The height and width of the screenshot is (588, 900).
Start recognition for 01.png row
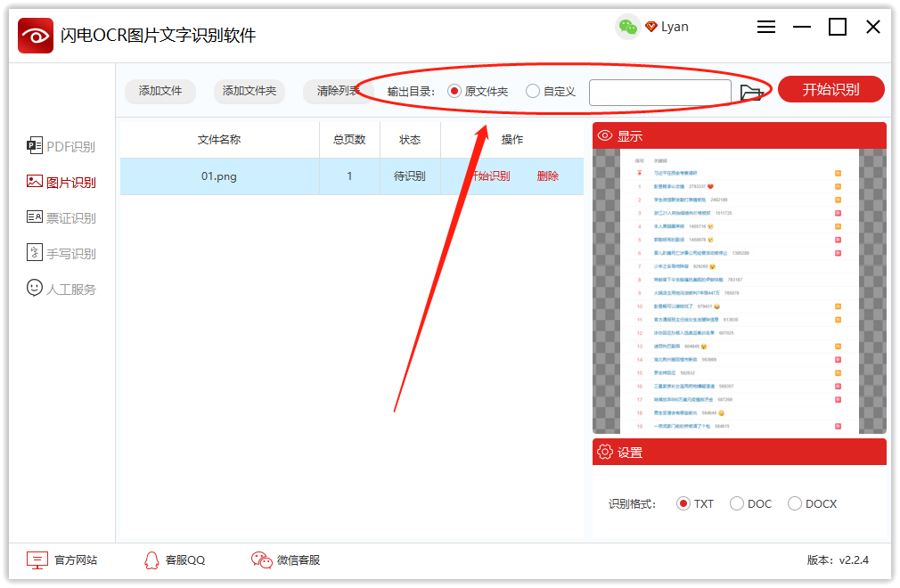(x=489, y=176)
